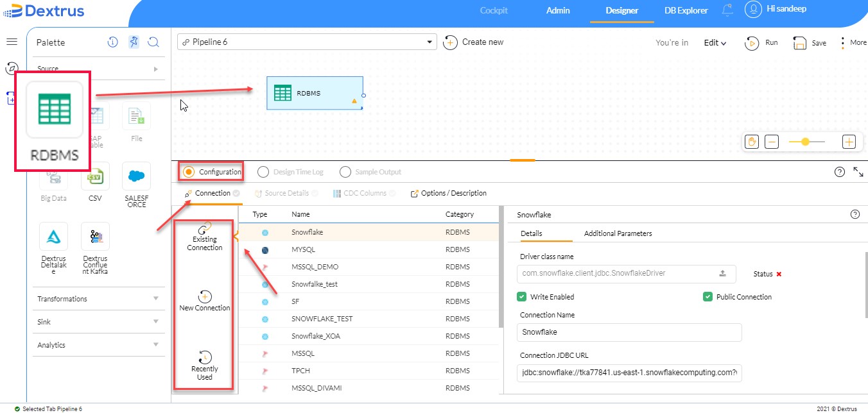Viewport: 868px width, 413px height.
Task: Select the pan hand tool icon
Action: pos(751,142)
